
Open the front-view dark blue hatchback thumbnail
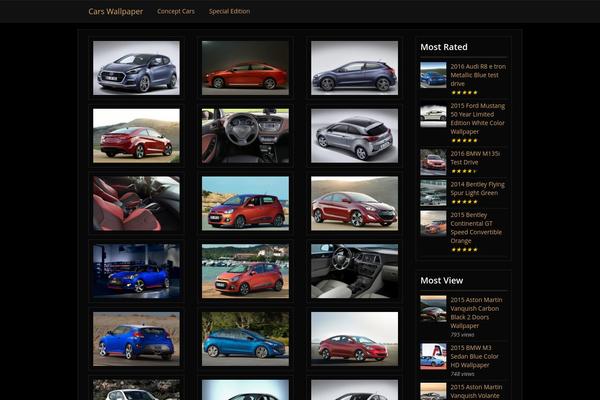click(136, 68)
